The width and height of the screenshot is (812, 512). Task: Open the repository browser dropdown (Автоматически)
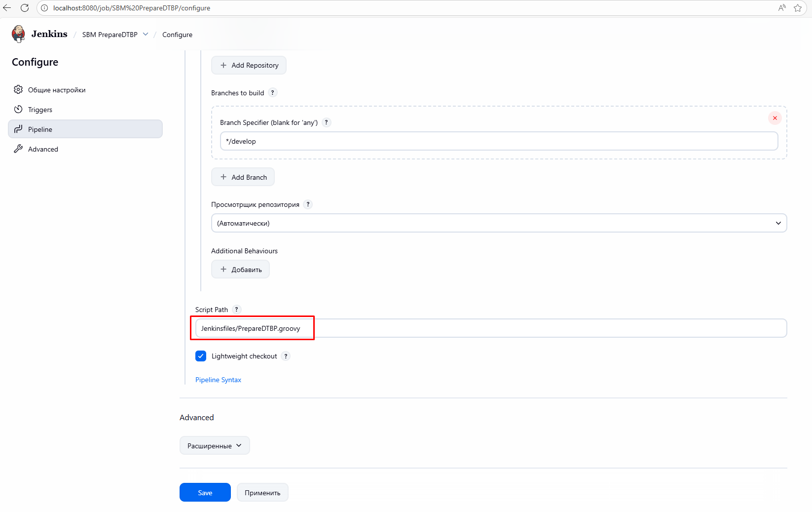(498, 223)
